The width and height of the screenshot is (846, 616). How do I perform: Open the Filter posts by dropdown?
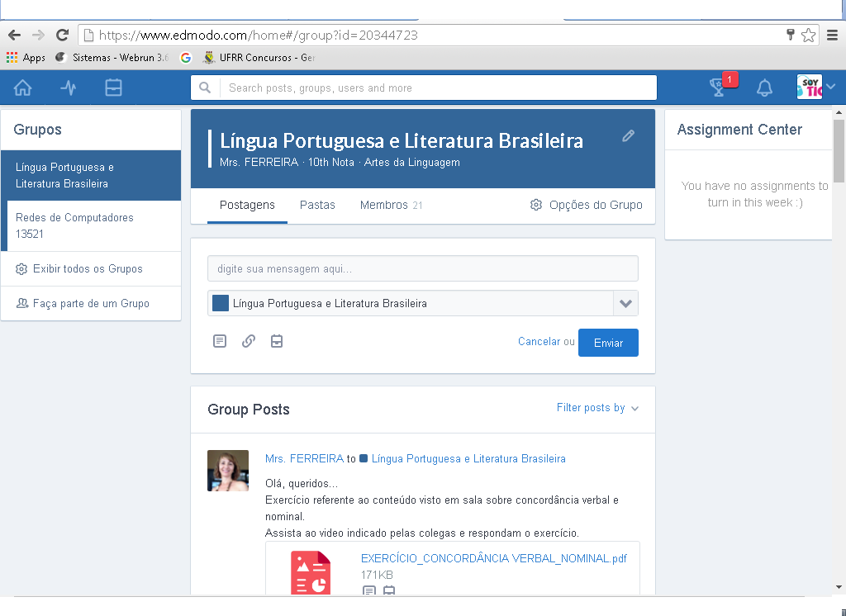[597, 408]
